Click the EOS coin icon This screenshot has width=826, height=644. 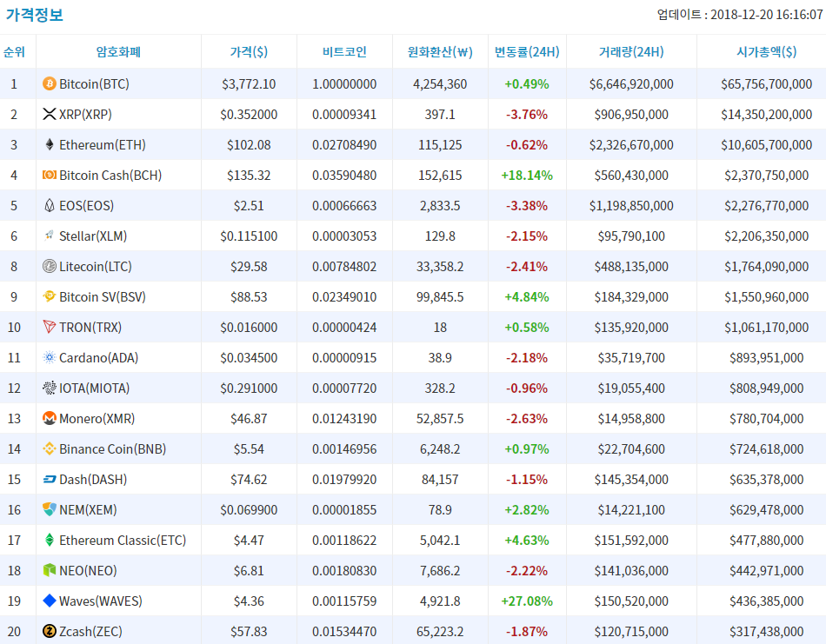49,205
